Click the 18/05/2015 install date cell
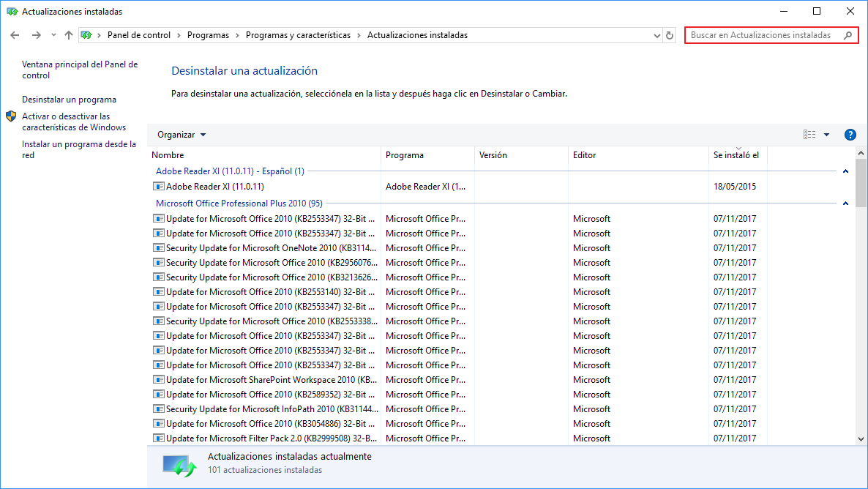Screen dimensions: 868x489 735,187
